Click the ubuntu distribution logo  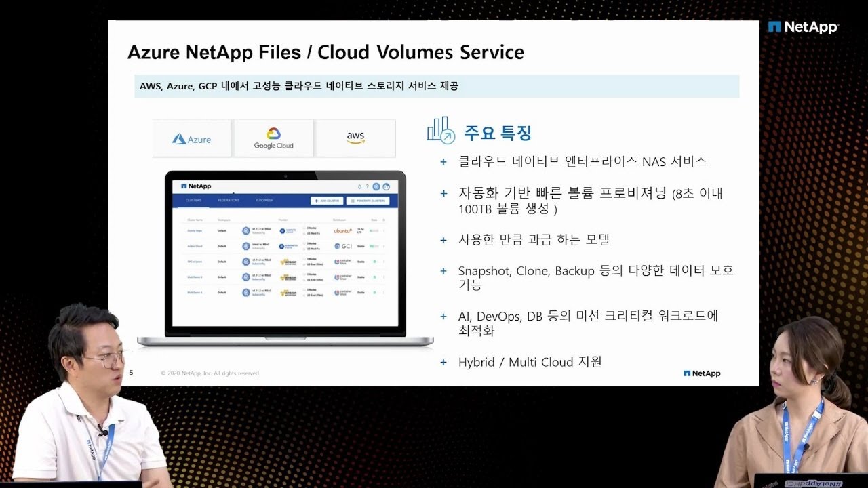(344, 230)
